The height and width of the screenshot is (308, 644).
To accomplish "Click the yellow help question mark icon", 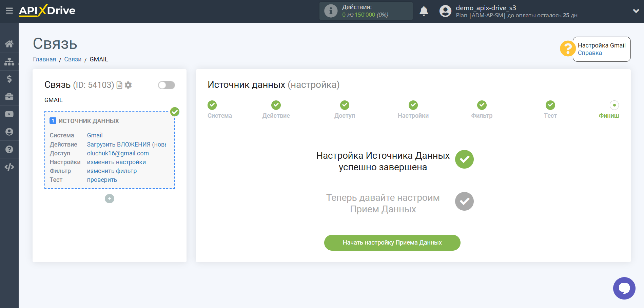I will click(567, 49).
